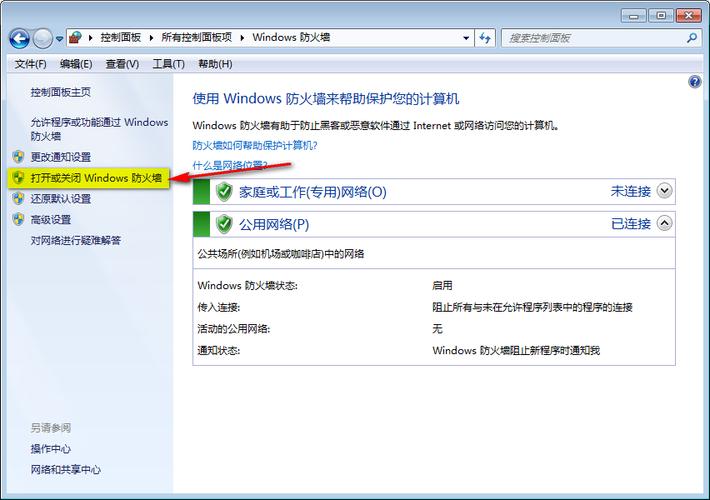Open the 编辑(E) menu
The width and height of the screenshot is (710, 500).
(76, 64)
